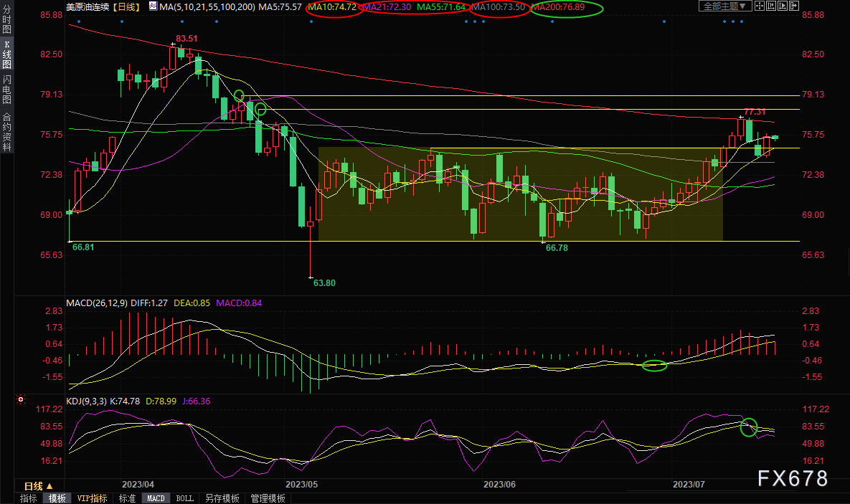Click the MA55:71.64 value label
The image size is (850, 504).
click(x=441, y=7)
